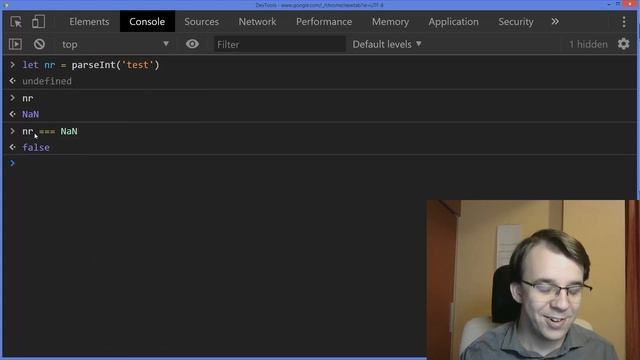
Task: Open console settings gear icon
Action: click(x=623, y=44)
